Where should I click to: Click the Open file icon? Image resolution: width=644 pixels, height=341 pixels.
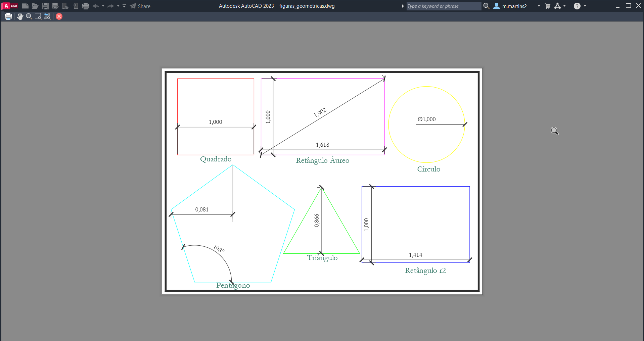pos(35,6)
